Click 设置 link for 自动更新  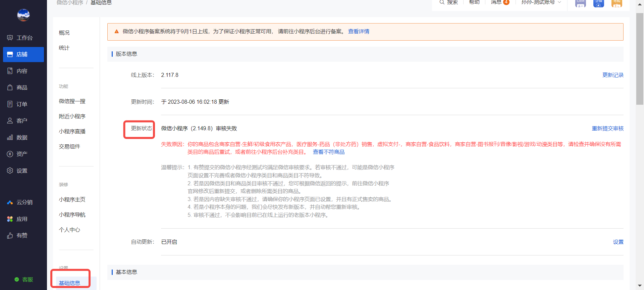click(618, 242)
